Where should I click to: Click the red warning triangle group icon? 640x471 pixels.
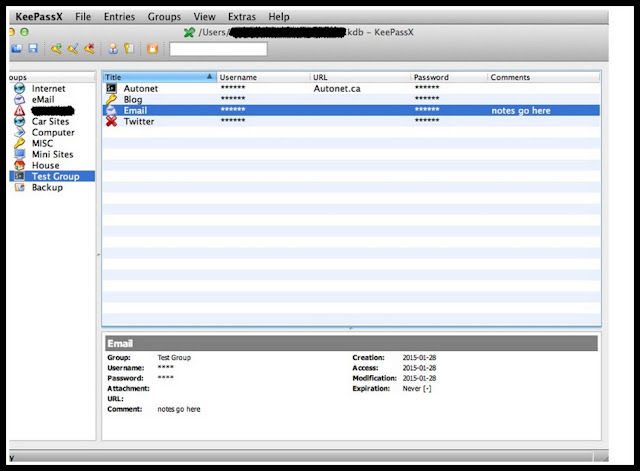[x=20, y=110]
